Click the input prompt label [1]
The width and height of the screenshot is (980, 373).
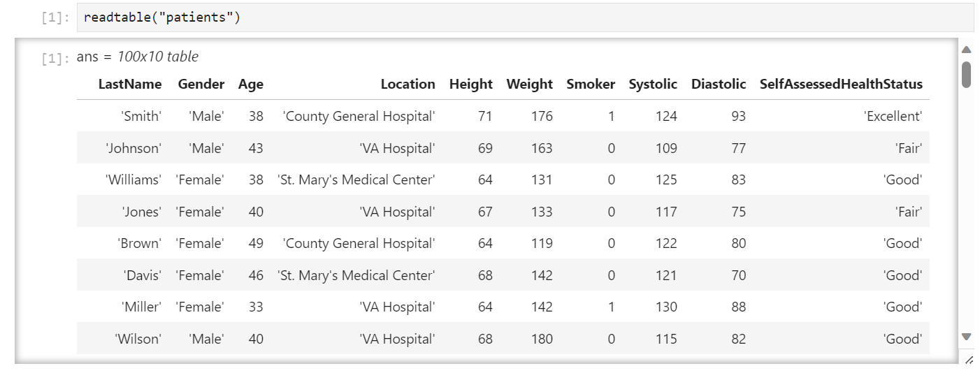tap(55, 18)
